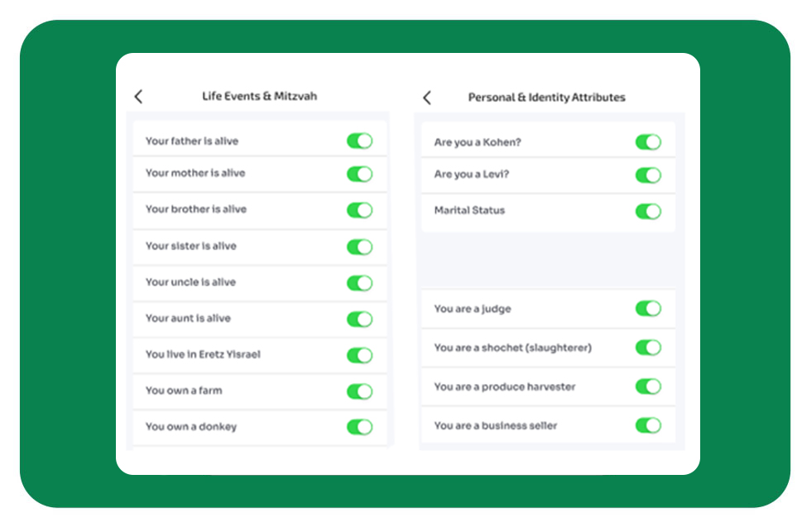Click the 'Personal & Identity Attributes' header title
The height and width of the screenshot is (532, 802).
point(546,98)
